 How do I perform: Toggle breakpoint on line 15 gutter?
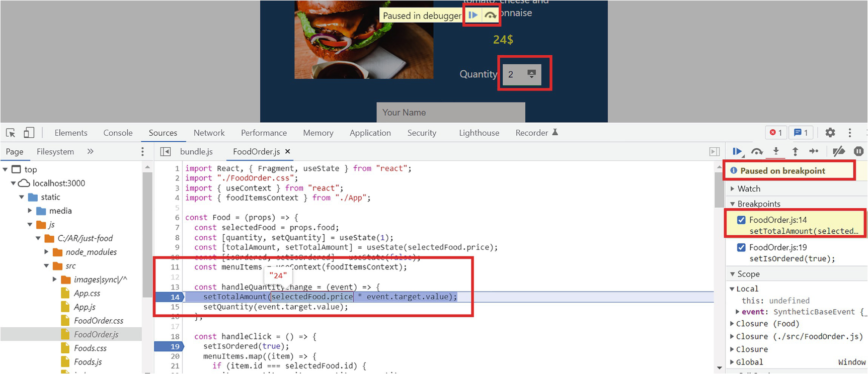coord(175,307)
